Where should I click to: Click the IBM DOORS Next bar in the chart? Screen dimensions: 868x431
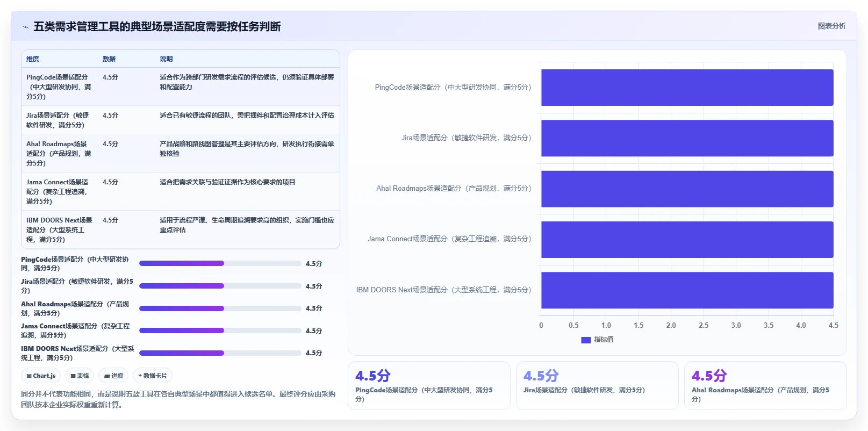point(687,290)
